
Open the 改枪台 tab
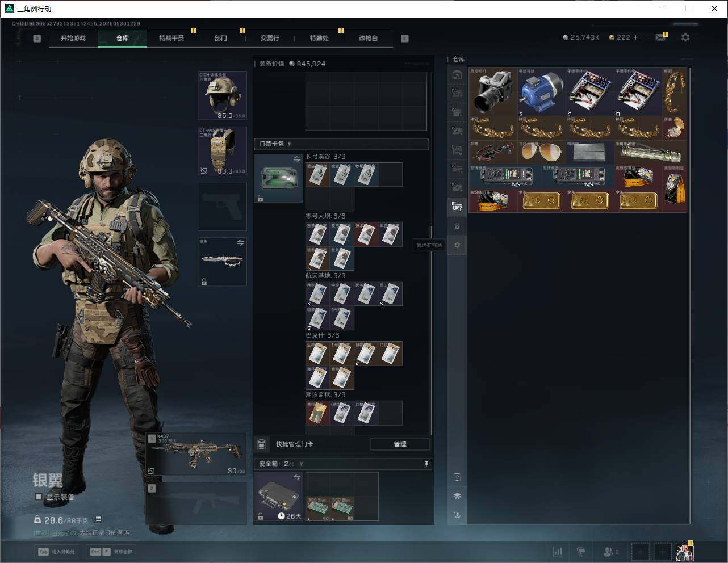[x=368, y=38]
